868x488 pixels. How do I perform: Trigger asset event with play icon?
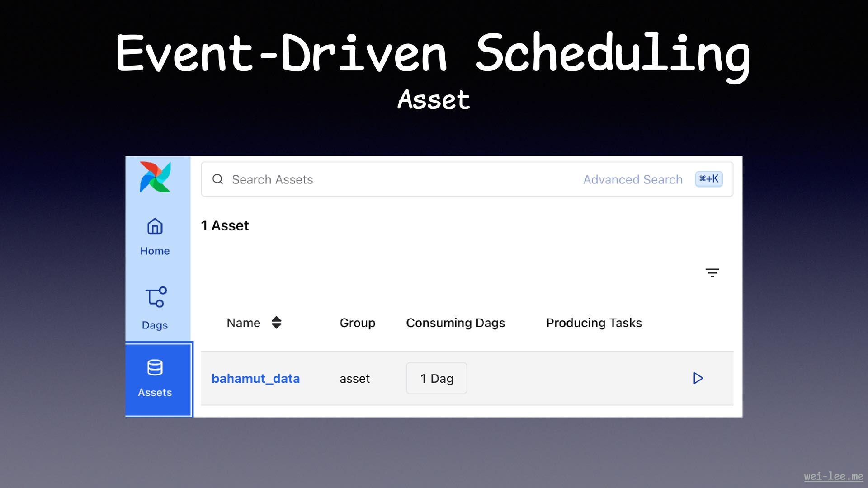click(x=698, y=378)
